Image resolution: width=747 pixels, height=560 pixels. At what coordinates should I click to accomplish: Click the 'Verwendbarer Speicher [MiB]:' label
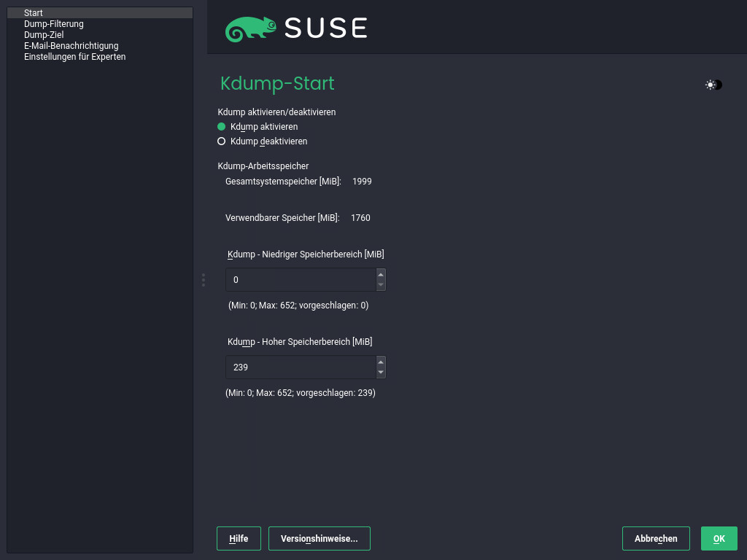point(282,217)
